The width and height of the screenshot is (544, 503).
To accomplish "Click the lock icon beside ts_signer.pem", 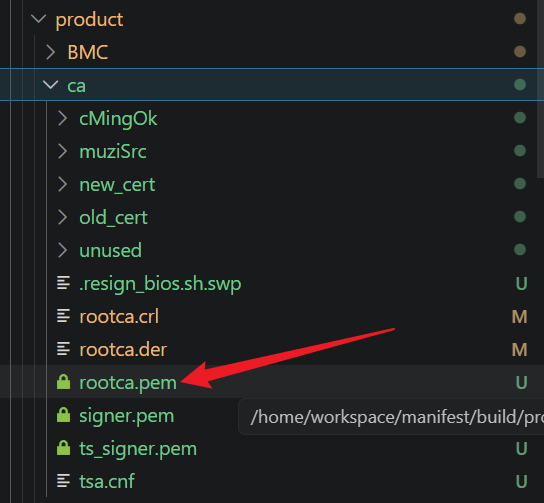I will coord(63,448).
